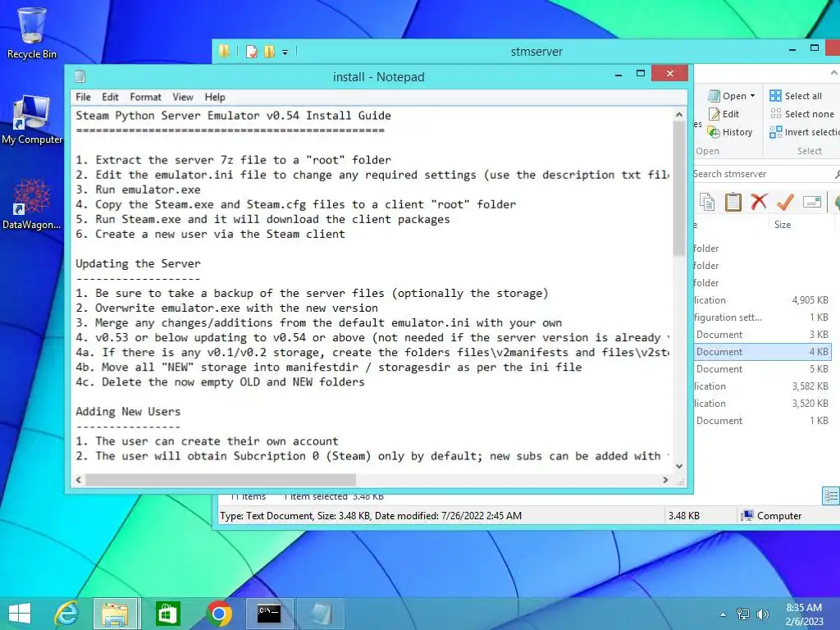Open the Notepad Format menu

pos(145,97)
